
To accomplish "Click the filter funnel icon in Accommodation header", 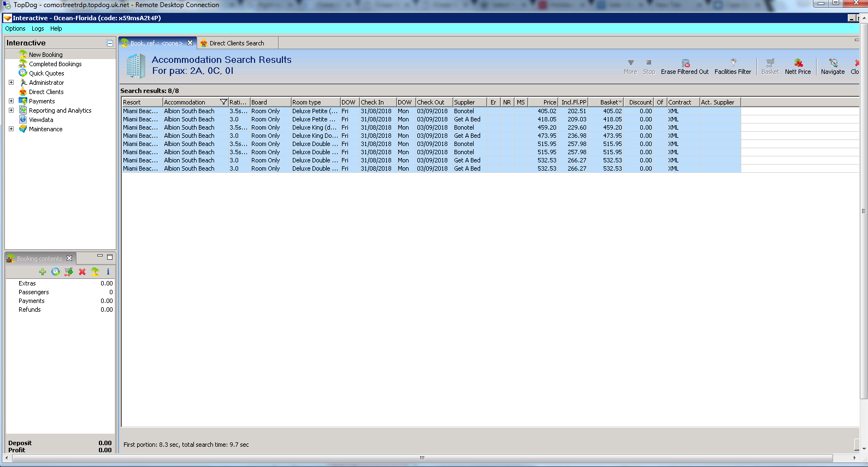I will (223, 102).
